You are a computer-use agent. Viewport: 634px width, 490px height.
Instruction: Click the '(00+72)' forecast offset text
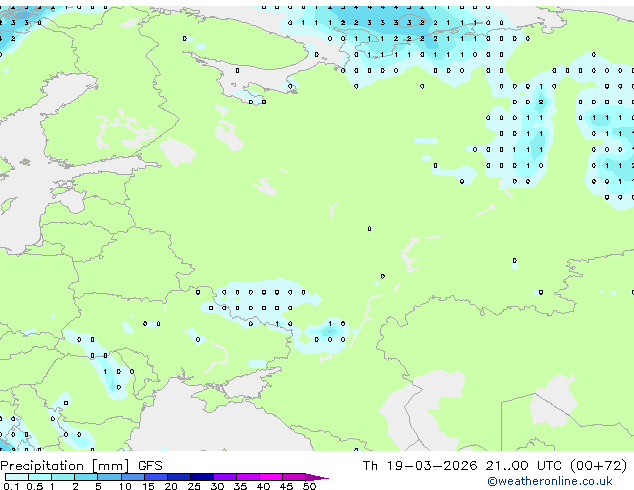[598, 465]
